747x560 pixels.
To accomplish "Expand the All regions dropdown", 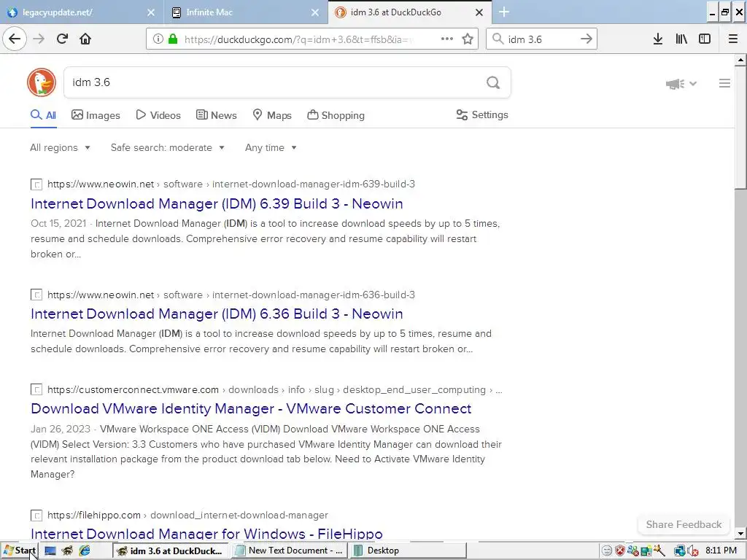I will tap(60, 147).
